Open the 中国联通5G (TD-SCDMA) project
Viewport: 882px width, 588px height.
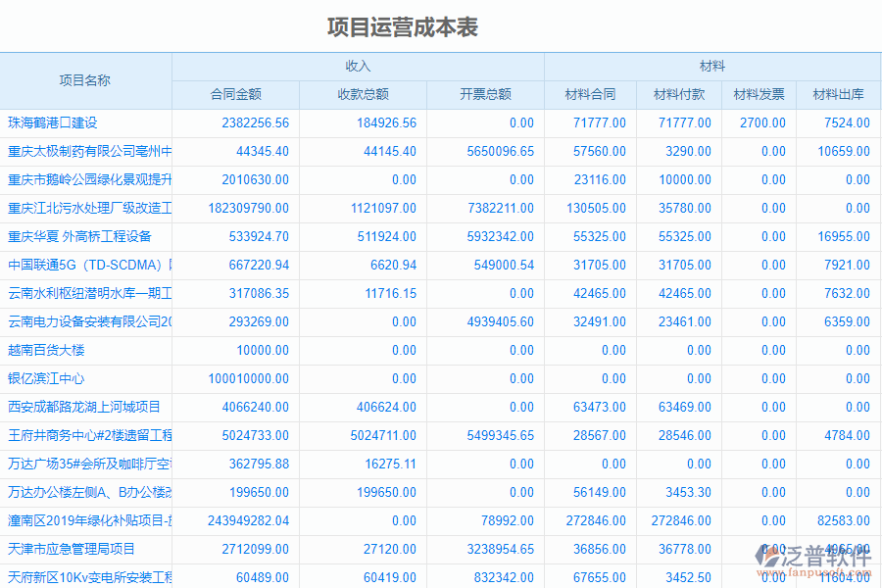click(83, 265)
